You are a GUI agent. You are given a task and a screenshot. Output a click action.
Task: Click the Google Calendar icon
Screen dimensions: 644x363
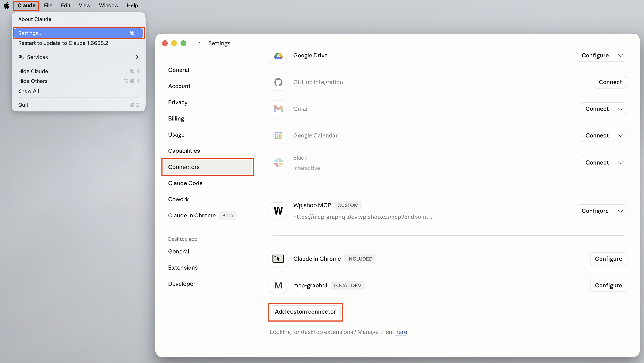coord(278,135)
